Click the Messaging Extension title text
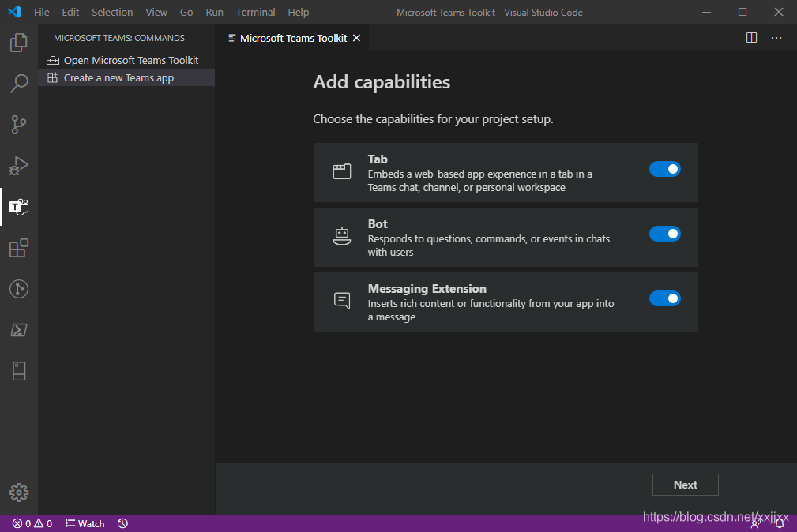This screenshot has width=797, height=532. [427, 289]
